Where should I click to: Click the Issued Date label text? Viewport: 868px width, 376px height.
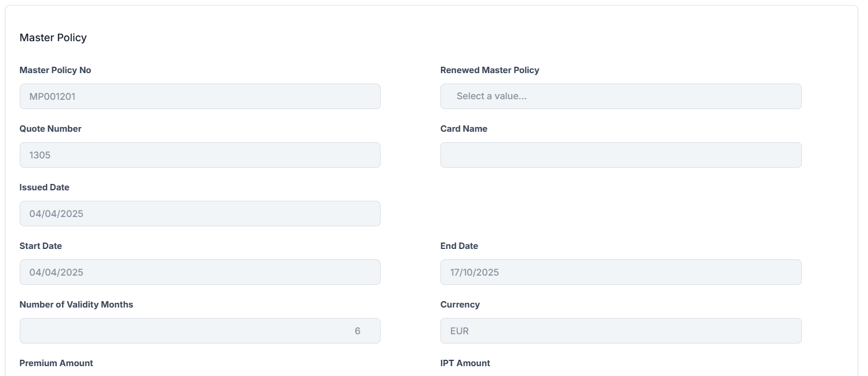44,187
